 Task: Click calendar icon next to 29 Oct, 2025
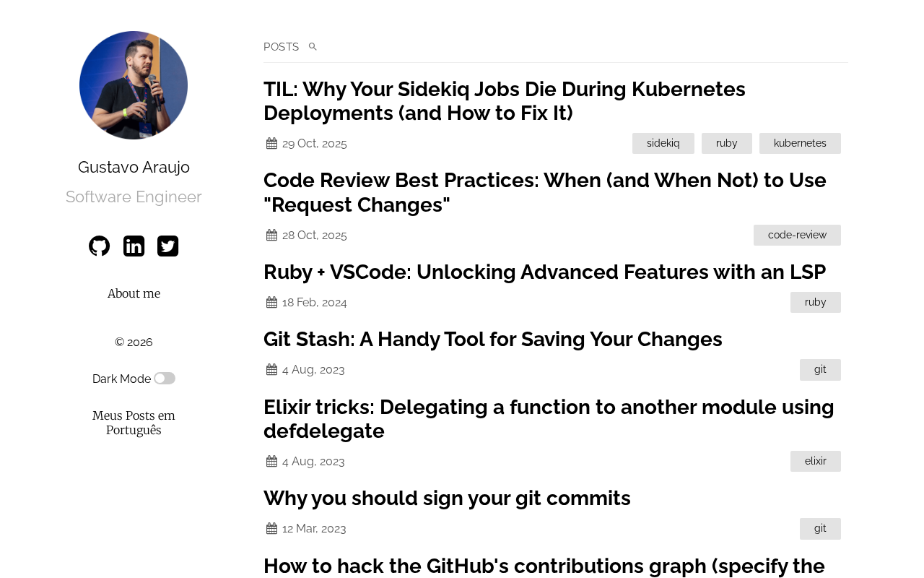coord(272,143)
